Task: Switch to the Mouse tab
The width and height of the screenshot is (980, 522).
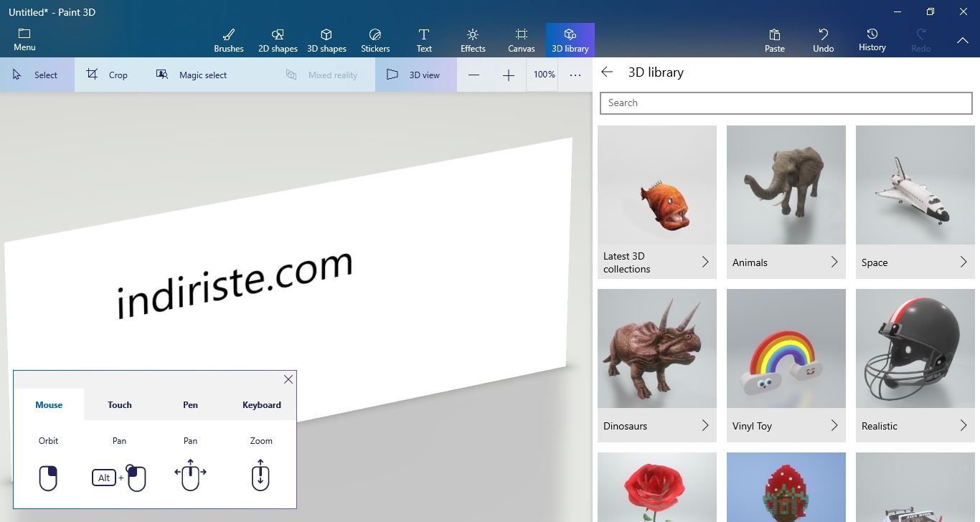Action: tap(49, 404)
